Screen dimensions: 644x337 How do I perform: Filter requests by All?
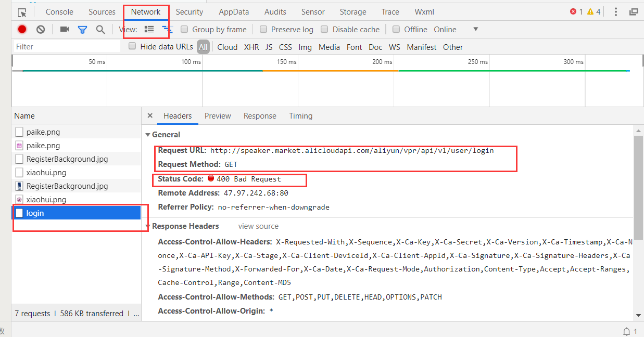click(x=203, y=47)
